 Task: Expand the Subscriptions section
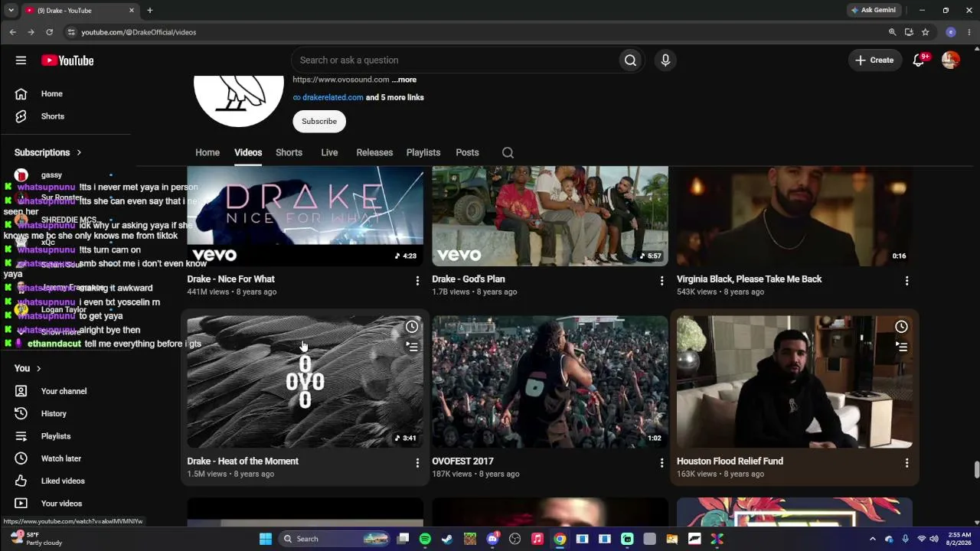pyautogui.click(x=47, y=152)
